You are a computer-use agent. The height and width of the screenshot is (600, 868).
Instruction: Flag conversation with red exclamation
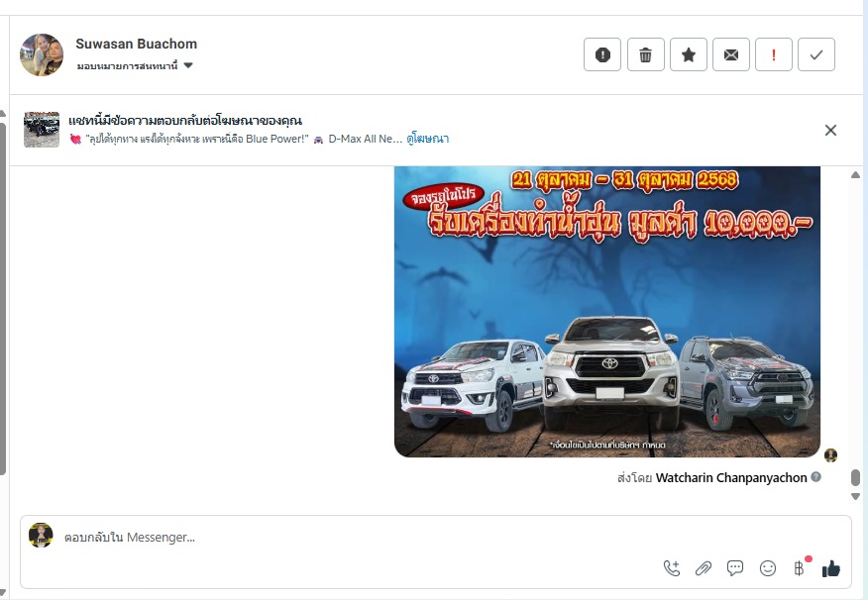(773, 54)
